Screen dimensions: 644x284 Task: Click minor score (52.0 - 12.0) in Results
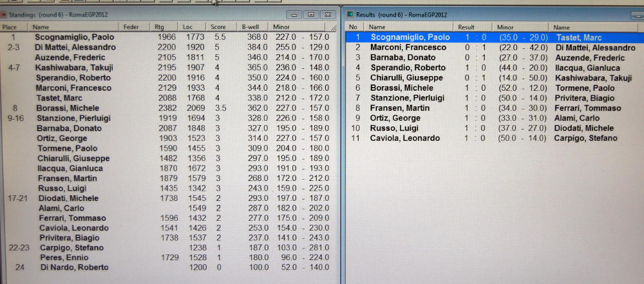[x=523, y=88]
